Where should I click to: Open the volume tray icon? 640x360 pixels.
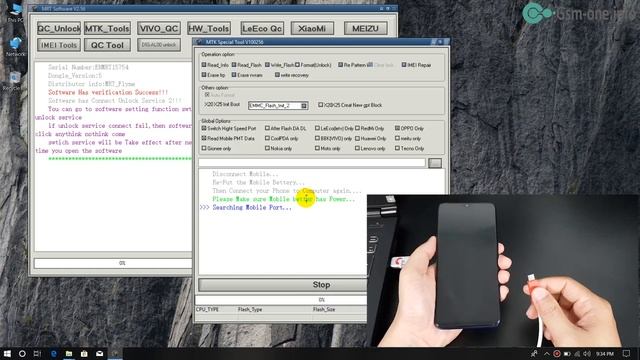pyautogui.click(x=587, y=353)
